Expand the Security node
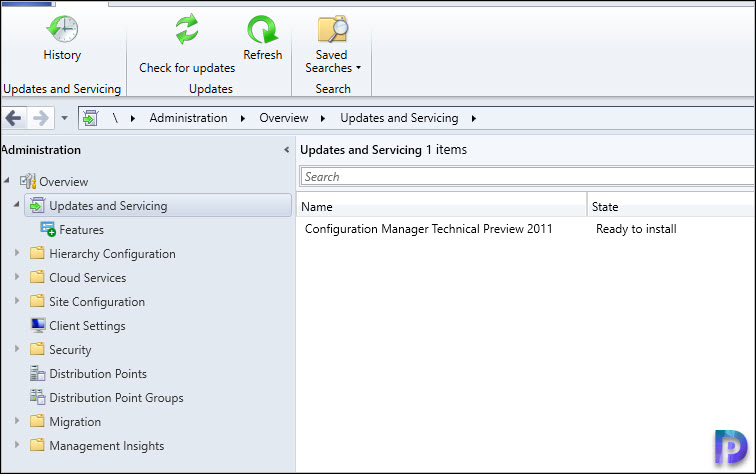The image size is (756, 474). click(x=17, y=348)
